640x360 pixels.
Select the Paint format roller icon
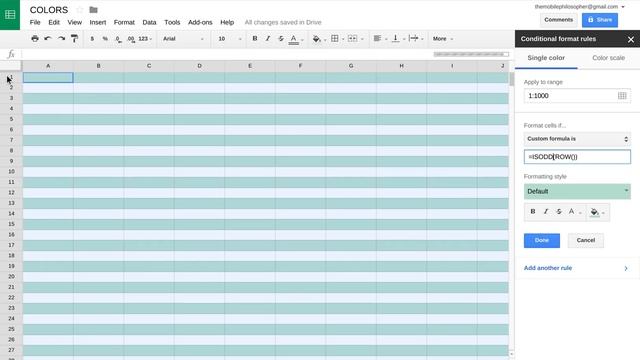point(74,39)
